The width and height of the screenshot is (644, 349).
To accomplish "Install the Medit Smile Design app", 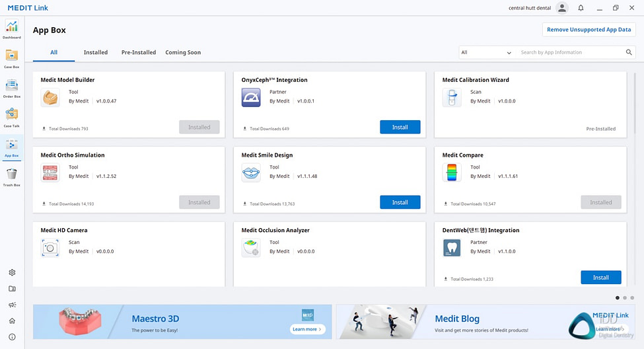I will pos(400,202).
